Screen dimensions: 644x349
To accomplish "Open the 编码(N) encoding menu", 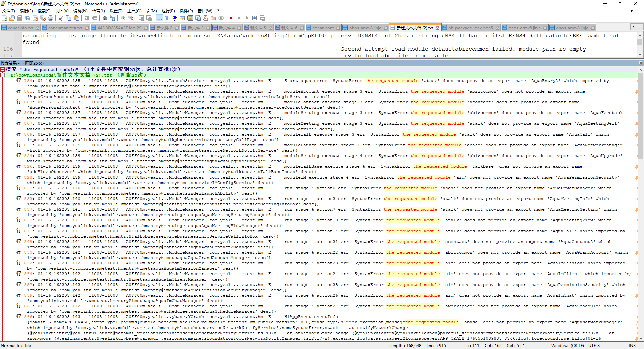I will [x=80, y=11].
